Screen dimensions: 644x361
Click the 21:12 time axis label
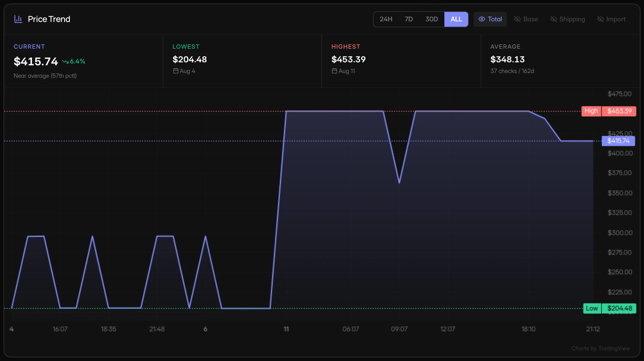tap(593, 329)
